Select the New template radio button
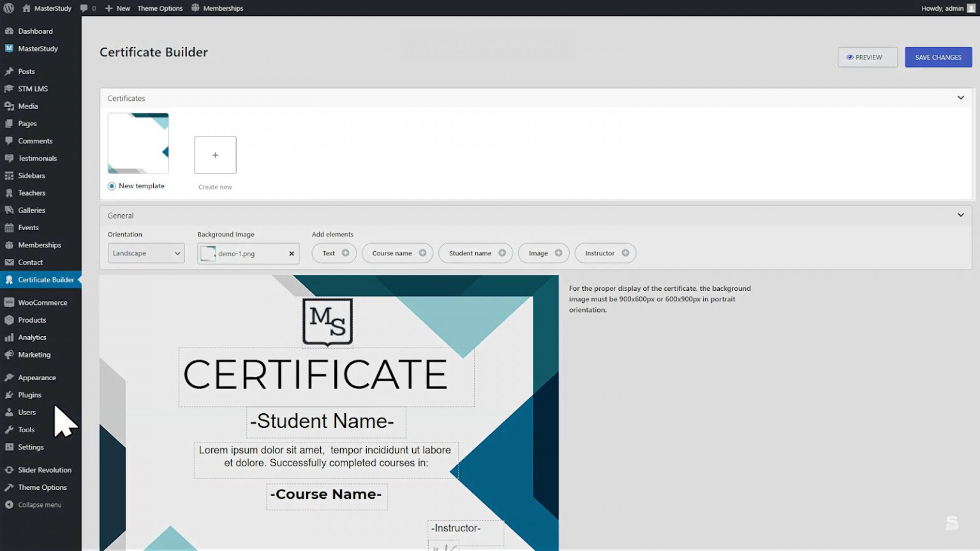Viewport: 980px width, 551px height. 112,186
